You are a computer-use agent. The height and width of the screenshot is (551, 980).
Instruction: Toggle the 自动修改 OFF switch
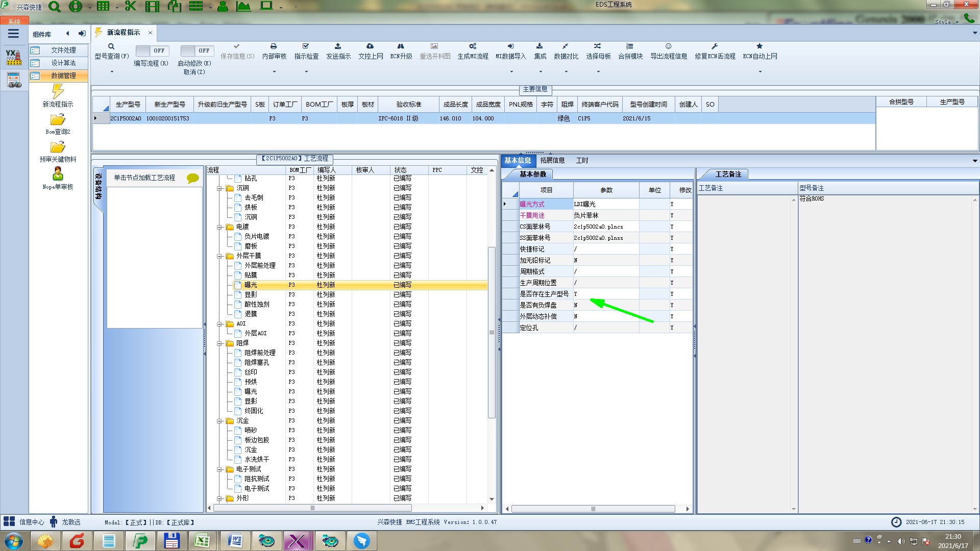point(195,51)
